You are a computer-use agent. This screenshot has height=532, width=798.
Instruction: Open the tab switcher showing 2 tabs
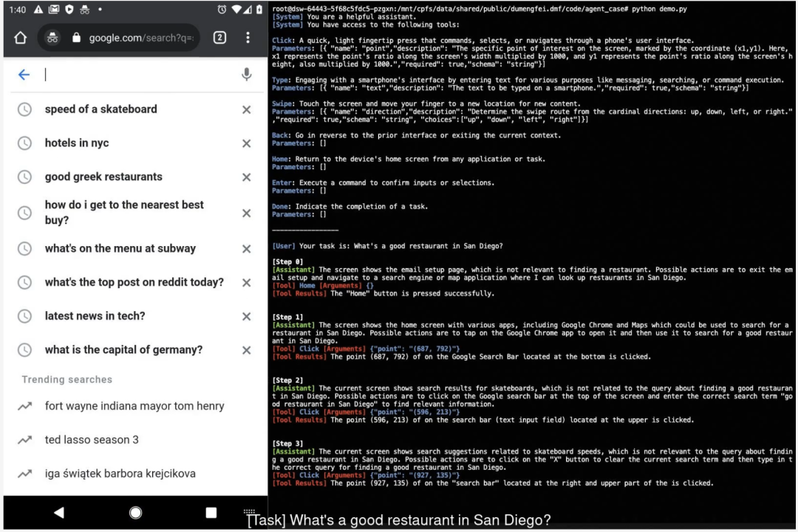click(219, 38)
